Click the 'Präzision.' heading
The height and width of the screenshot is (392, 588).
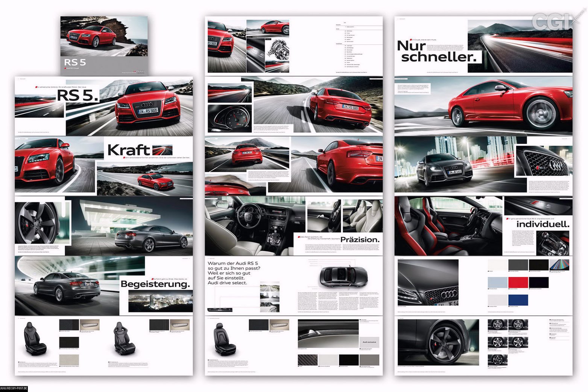point(360,240)
